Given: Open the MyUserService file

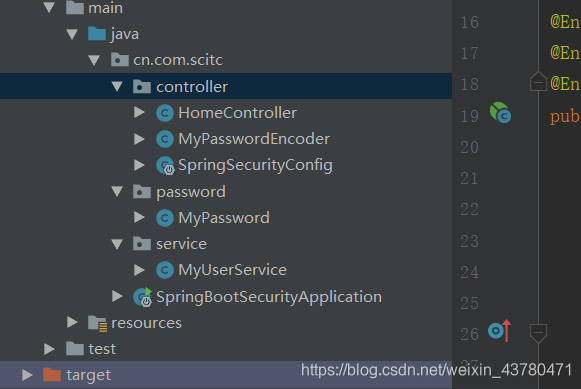Looking at the screenshot, I should tap(233, 270).
